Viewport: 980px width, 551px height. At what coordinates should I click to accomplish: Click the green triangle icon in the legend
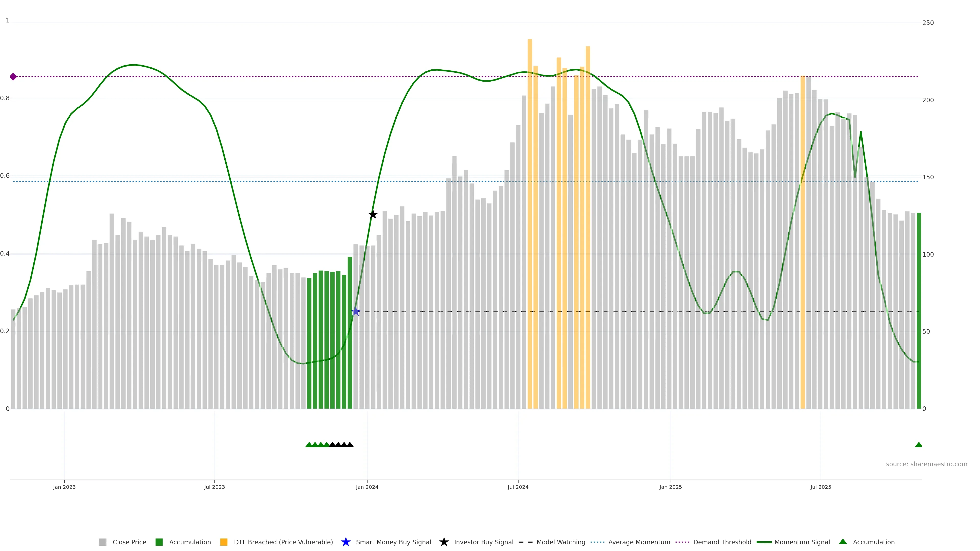pyautogui.click(x=843, y=542)
